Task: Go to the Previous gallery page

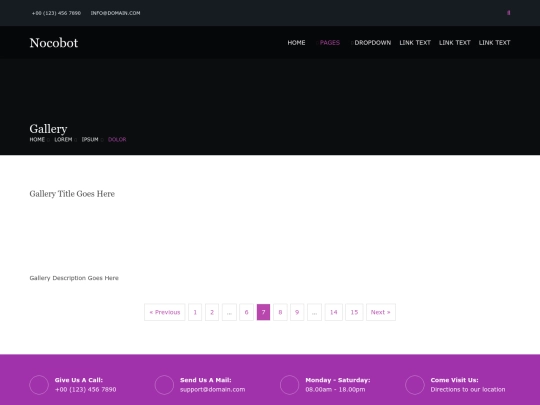Action: point(165,312)
